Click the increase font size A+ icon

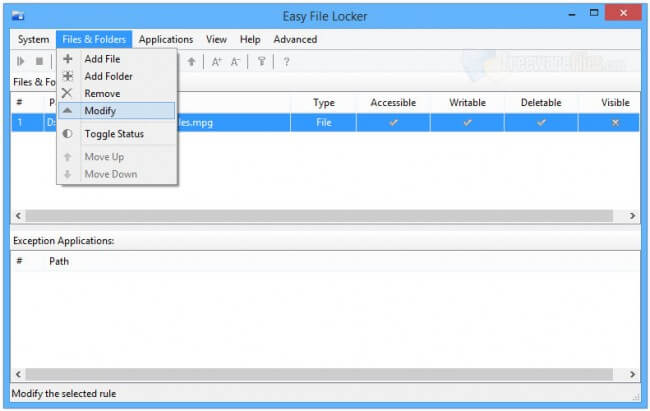[216, 62]
